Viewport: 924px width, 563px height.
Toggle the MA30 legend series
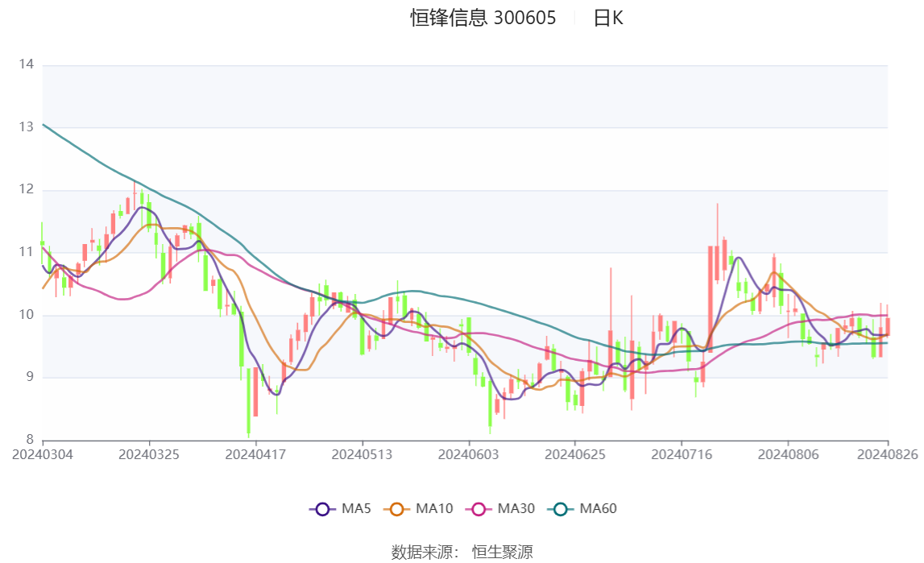(x=500, y=509)
